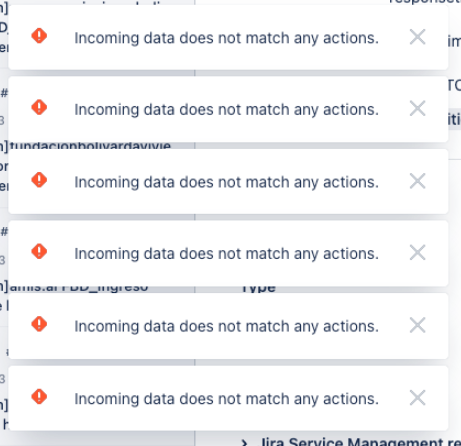
Task: Select the red error icon in last toast
Action: click(x=39, y=397)
